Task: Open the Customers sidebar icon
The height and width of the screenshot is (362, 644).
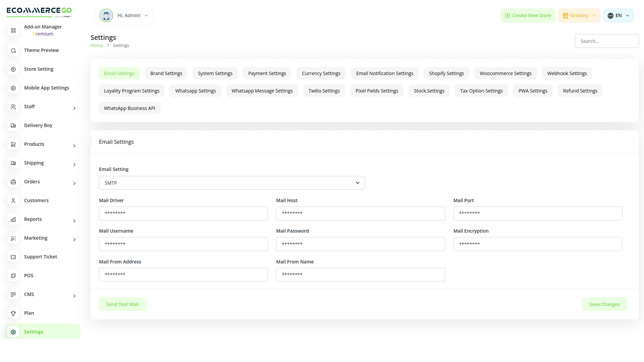Action: point(13,200)
